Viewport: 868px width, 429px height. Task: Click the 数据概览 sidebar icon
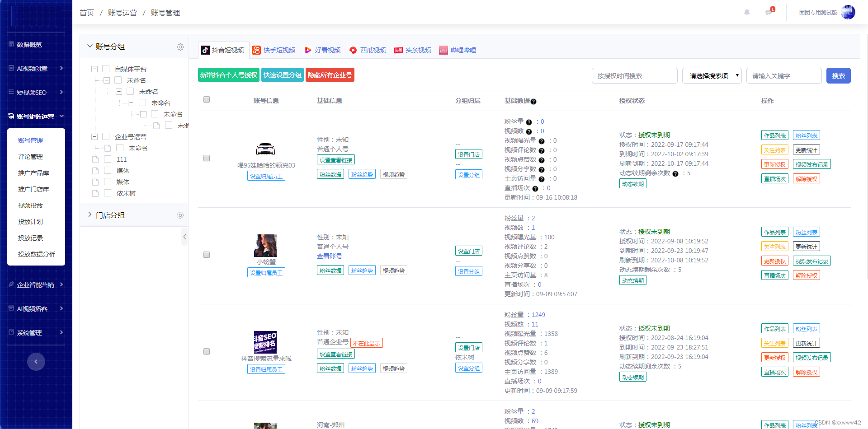click(x=11, y=44)
